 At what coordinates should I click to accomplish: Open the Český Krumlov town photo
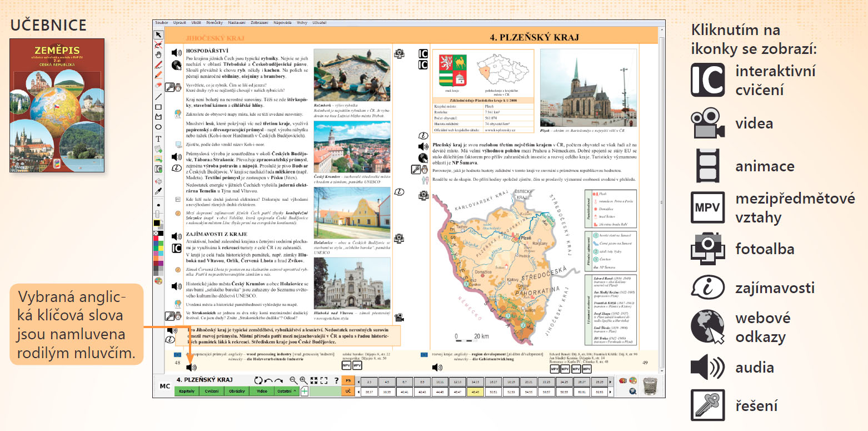tap(352, 147)
